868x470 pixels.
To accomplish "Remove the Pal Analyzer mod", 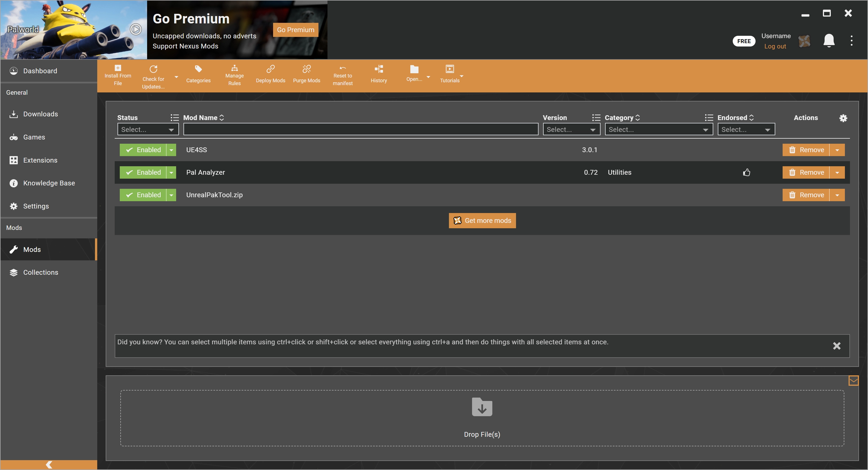I will point(806,172).
